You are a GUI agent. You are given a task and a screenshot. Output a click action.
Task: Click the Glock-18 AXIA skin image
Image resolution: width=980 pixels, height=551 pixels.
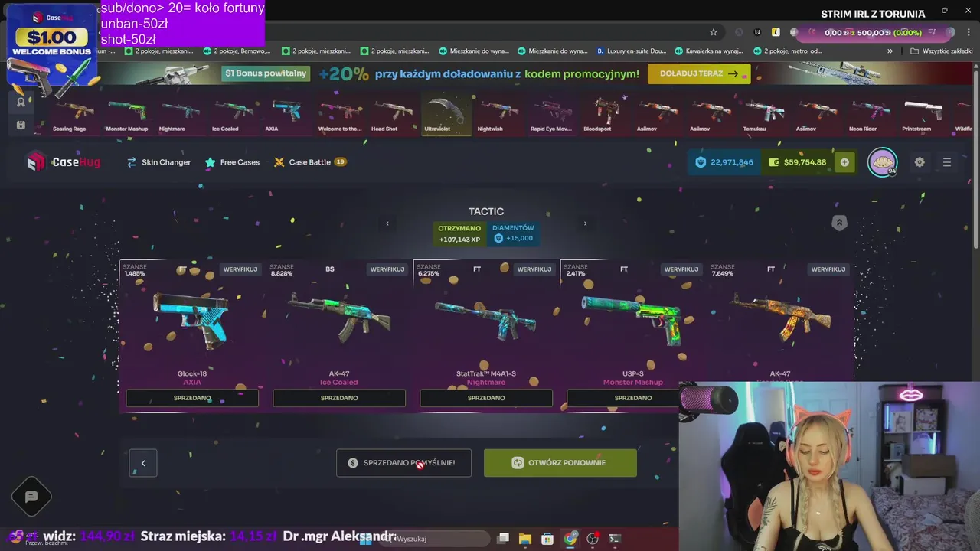(190, 320)
